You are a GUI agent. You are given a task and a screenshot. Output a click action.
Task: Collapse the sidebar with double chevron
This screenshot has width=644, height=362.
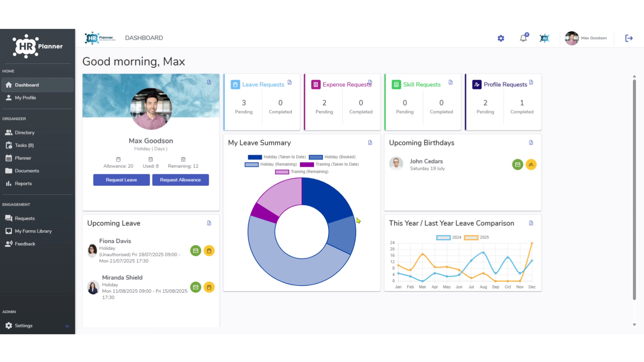pyautogui.click(x=67, y=326)
